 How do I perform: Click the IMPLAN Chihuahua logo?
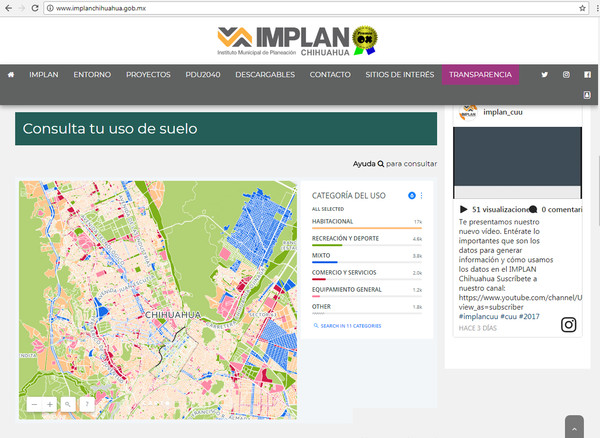298,41
